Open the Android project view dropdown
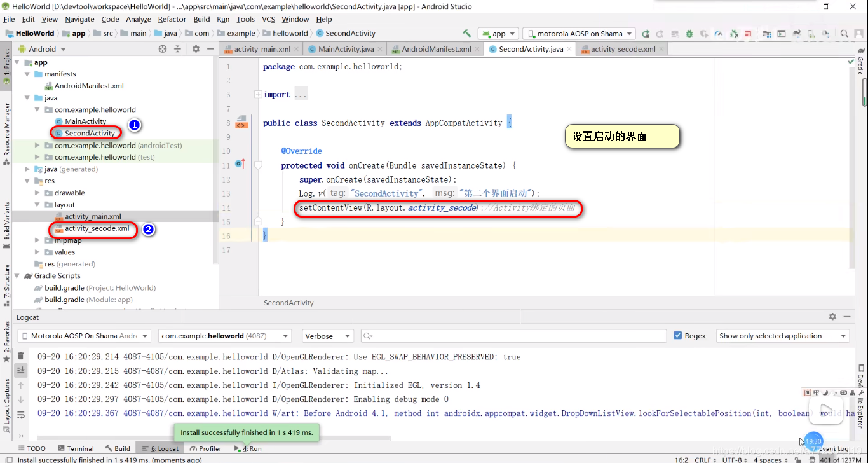 pos(42,49)
